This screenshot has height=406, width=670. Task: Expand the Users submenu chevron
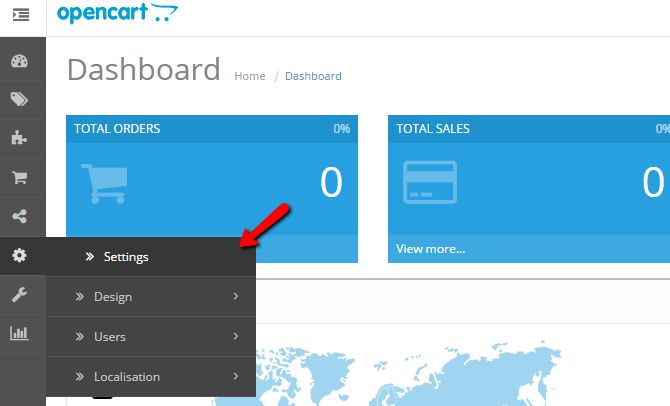236,336
